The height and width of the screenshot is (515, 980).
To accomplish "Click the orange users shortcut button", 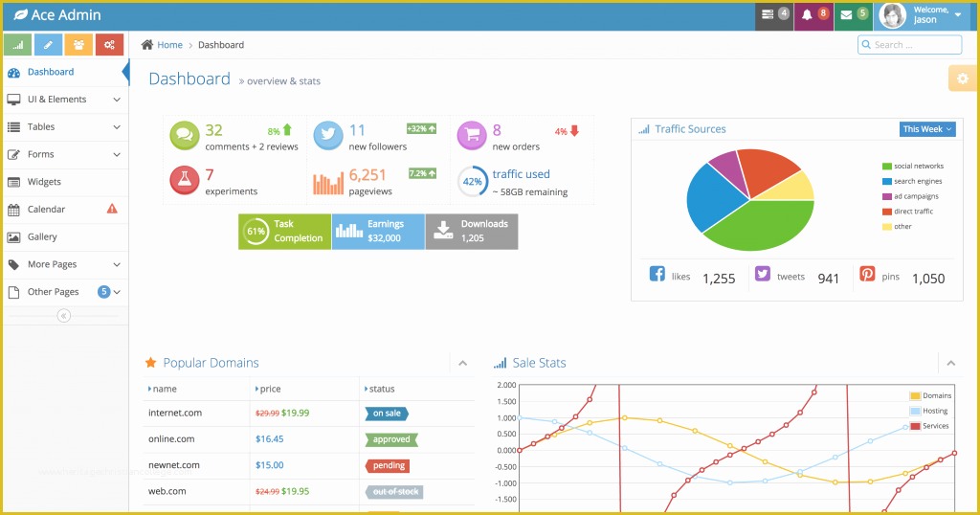I will click(78, 45).
